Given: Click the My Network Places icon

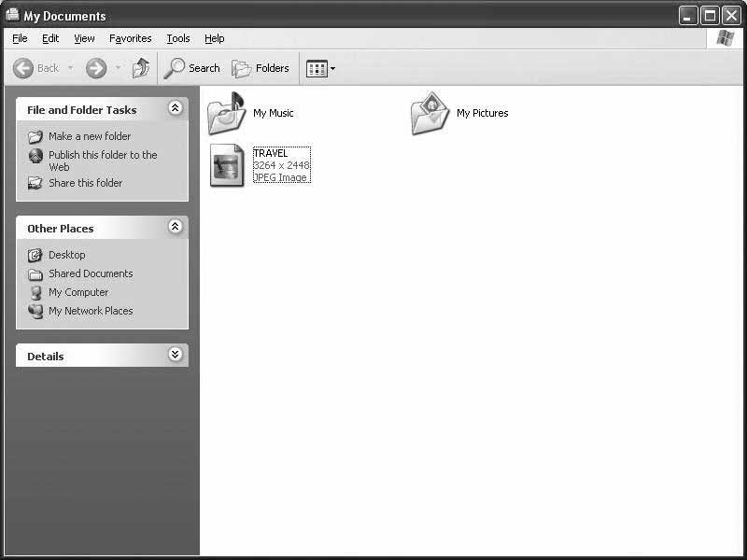Looking at the screenshot, I should tap(35, 312).
